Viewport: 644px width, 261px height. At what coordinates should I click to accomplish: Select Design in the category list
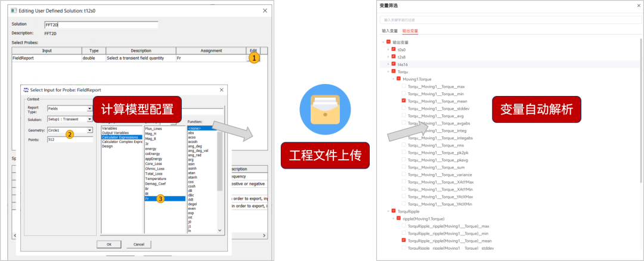[107, 146]
